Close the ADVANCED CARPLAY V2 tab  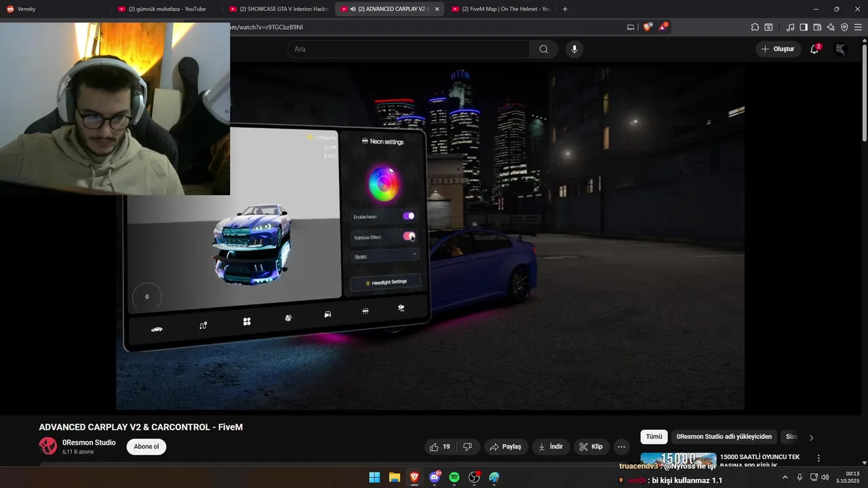click(437, 9)
